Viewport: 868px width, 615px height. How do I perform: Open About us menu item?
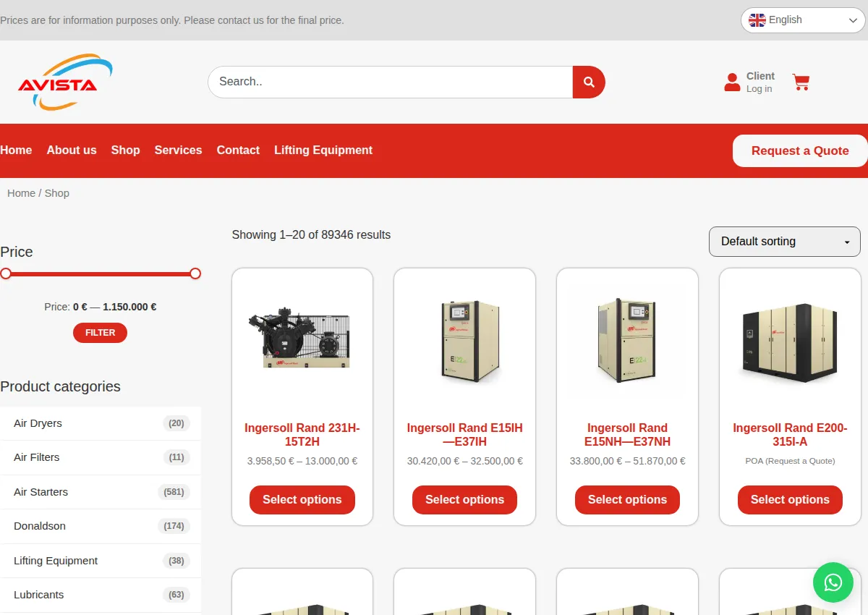point(72,150)
